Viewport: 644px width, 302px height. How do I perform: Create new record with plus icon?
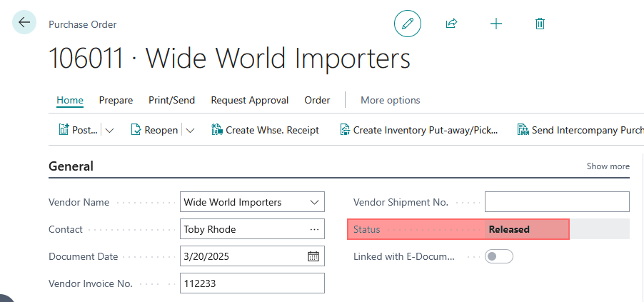[x=496, y=24]
